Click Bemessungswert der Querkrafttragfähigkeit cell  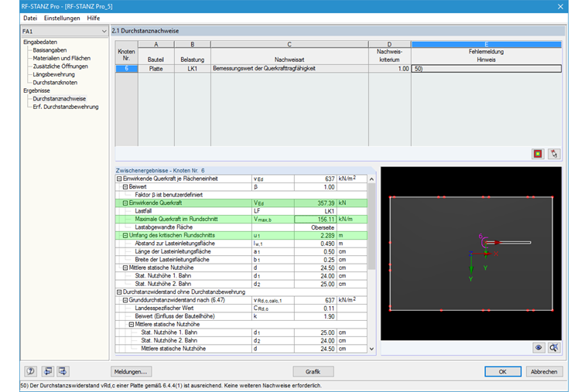289,69
